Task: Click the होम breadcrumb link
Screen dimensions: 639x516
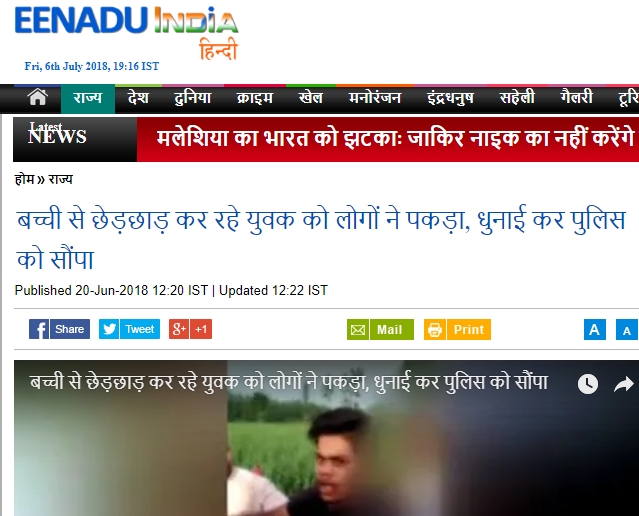Action: 24,179
